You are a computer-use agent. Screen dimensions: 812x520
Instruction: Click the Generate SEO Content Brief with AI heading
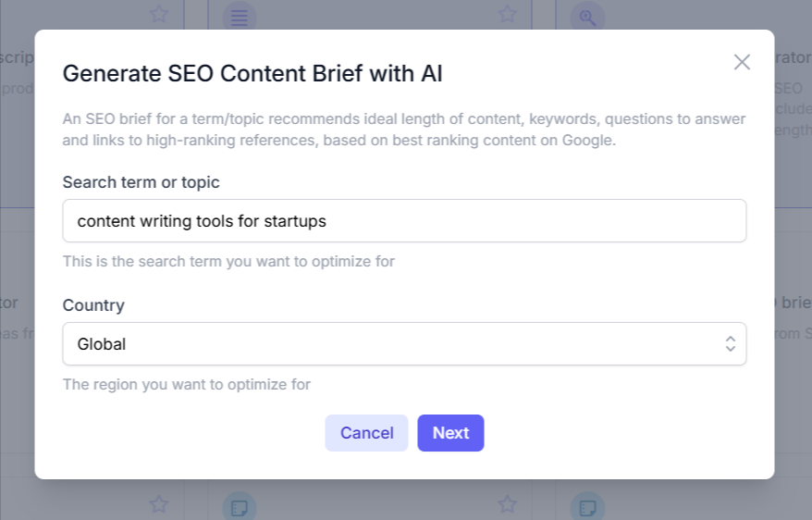coord(252,73)
